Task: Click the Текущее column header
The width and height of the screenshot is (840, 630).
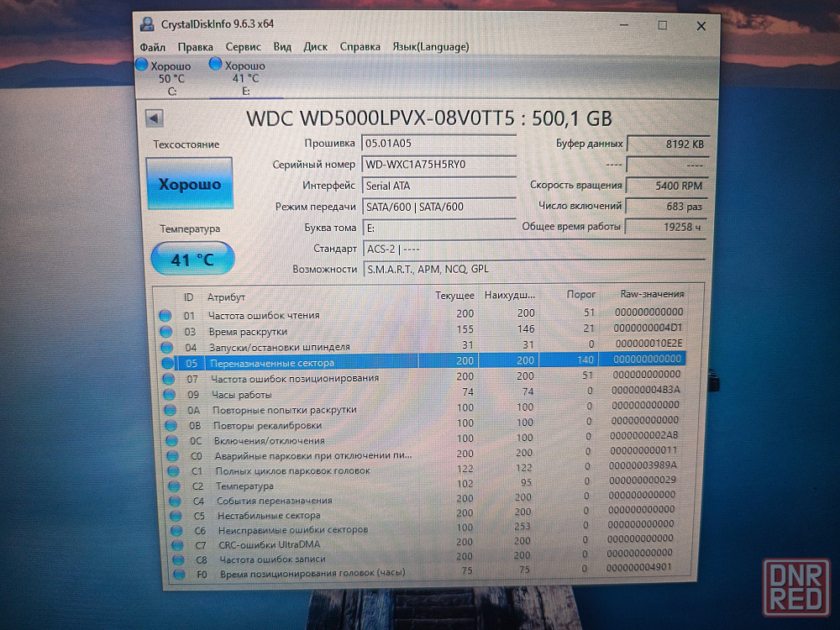Action: 454,296
